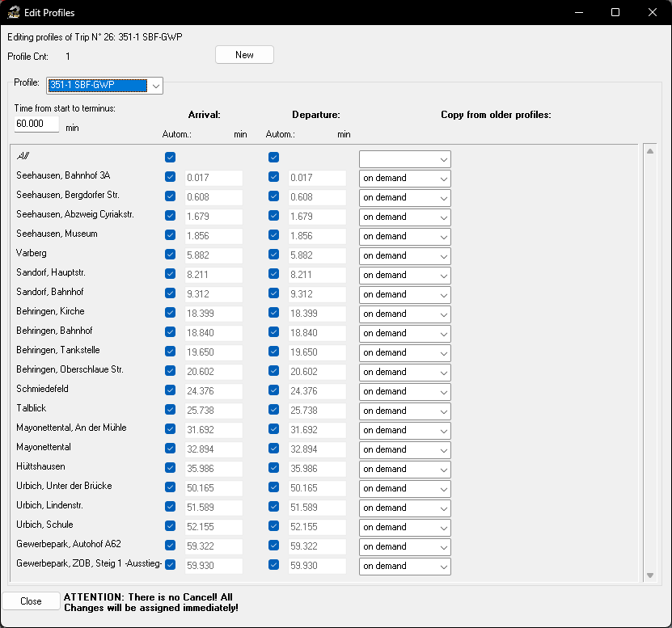
Task: Toggle arrival automatic for Hüttshausen
Action: pyautogui.click(x=170, y=468)
